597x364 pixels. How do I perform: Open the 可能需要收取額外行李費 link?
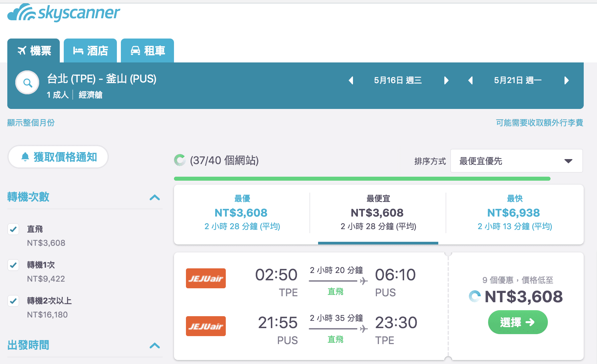(540, 123)
